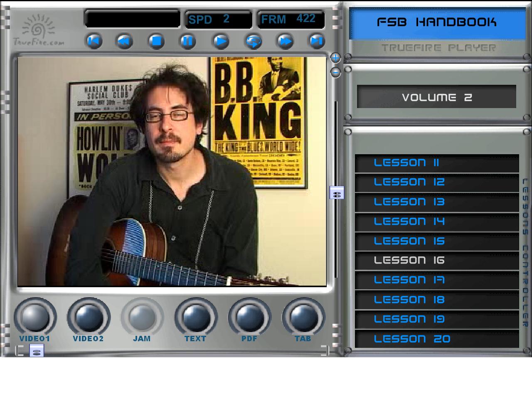Jump to LESSON 20

(x=436, y=339)
